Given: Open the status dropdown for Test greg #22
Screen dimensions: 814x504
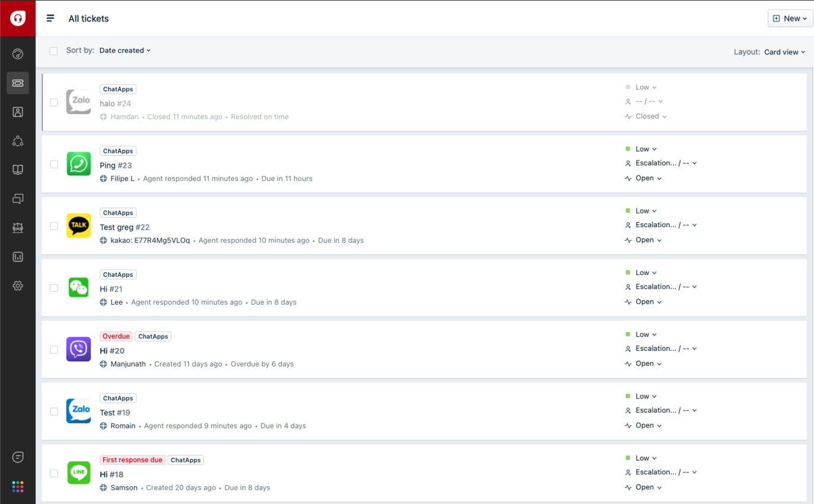Looking at the screenshot, I should point(648,240).
